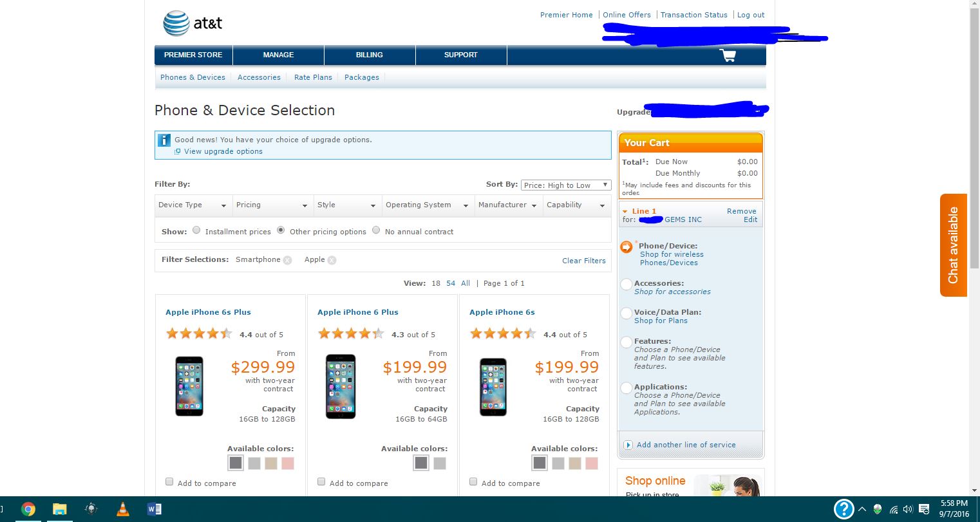Click the icon beside View upgrade options

coord(177,152)
